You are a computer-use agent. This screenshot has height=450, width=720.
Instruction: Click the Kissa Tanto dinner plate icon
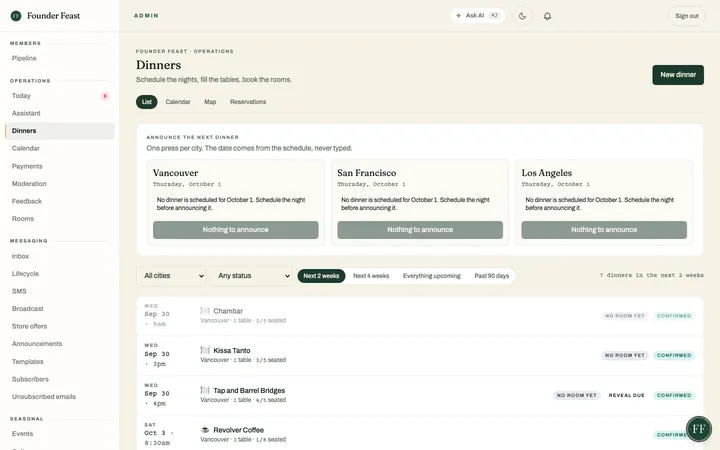(205, 350)
